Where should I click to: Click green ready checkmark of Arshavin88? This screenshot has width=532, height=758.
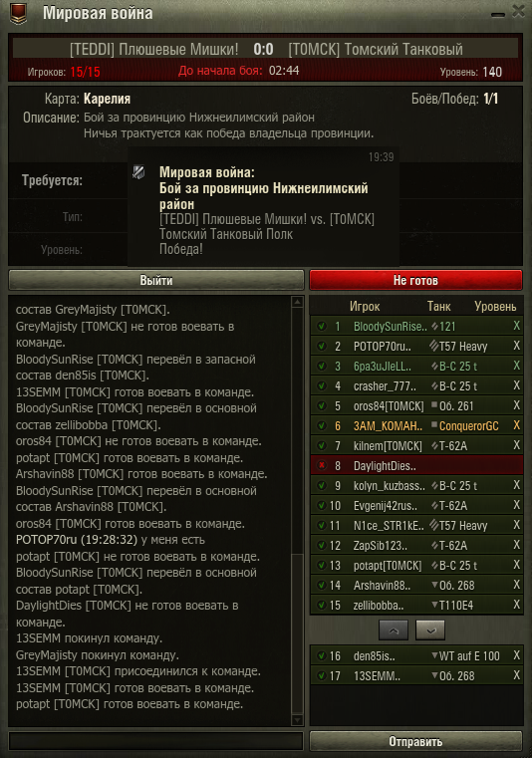(321, 585)
